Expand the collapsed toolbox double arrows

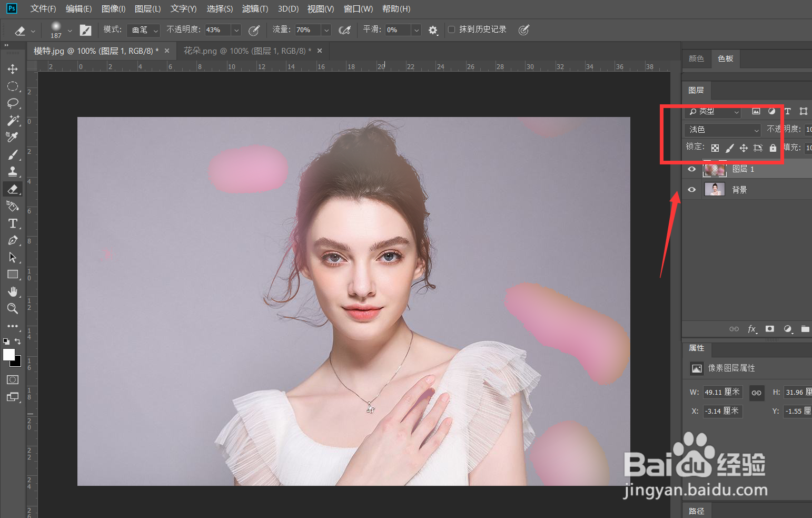click(7, 45)
